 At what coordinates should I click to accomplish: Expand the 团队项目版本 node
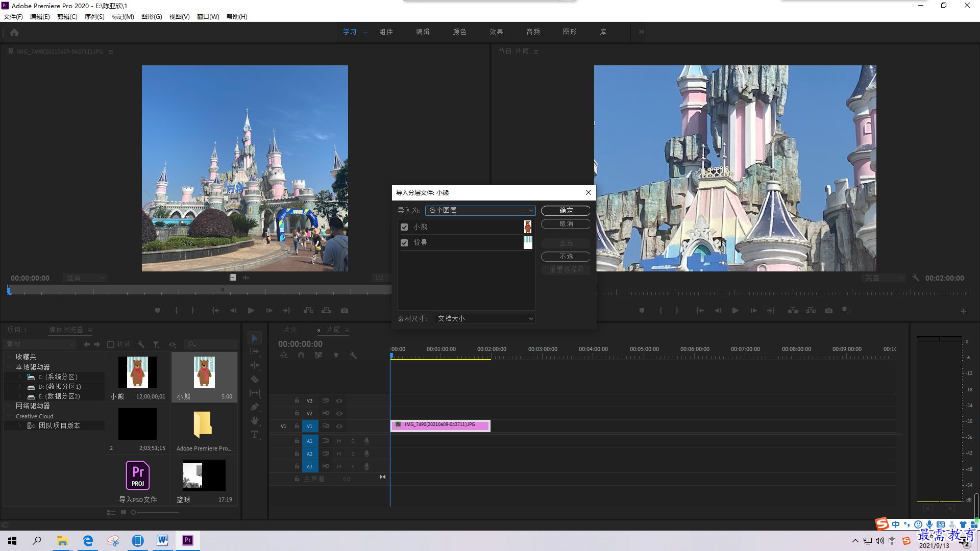[19, 425]
